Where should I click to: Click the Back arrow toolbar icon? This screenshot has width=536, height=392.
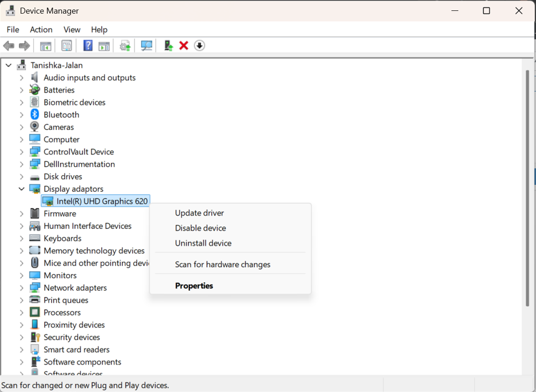click(x=9, y=45)
